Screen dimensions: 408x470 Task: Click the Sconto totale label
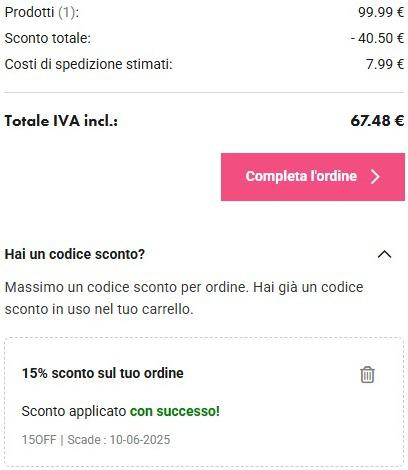pyautogui.click(x=48, y=38)
